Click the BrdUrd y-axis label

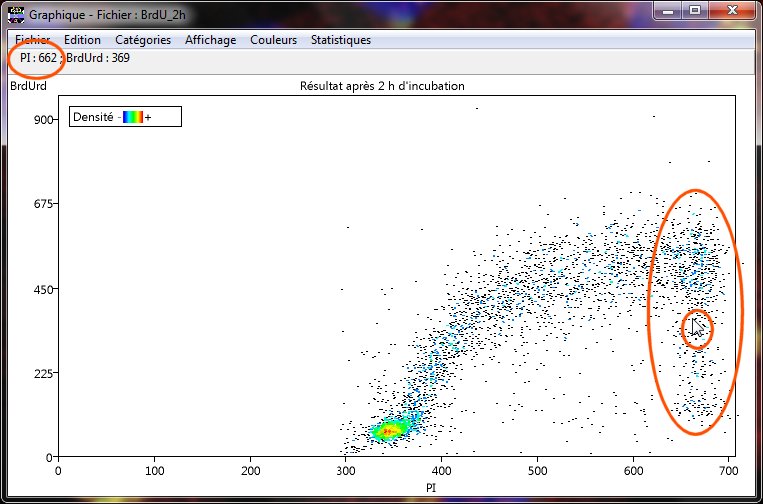coord(26,86)
